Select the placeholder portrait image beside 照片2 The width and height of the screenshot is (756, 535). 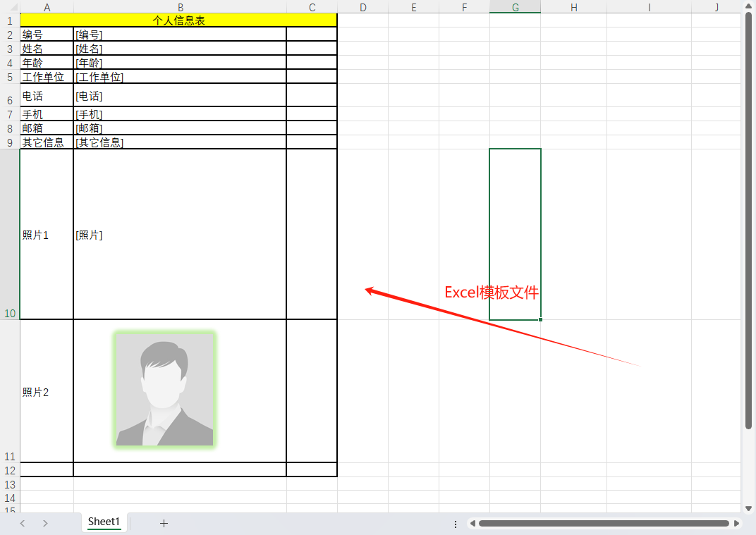coord(164,392)
